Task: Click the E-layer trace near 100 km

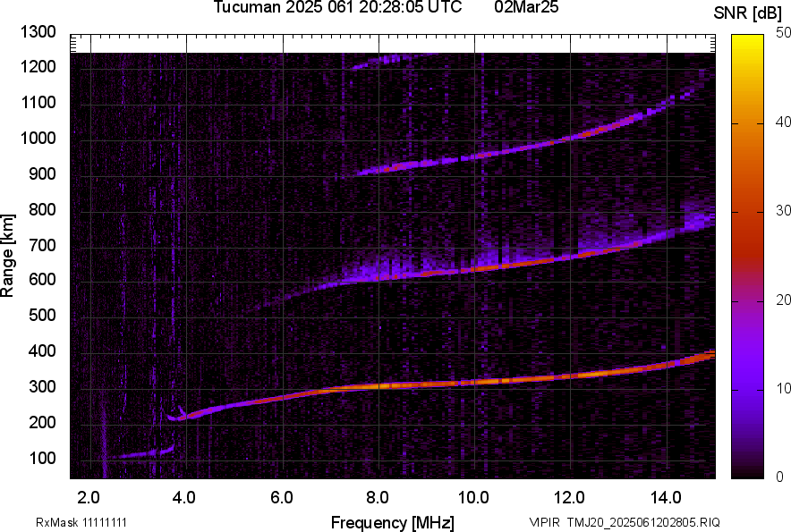Action: pyautogui.click(x=134, y=454)
